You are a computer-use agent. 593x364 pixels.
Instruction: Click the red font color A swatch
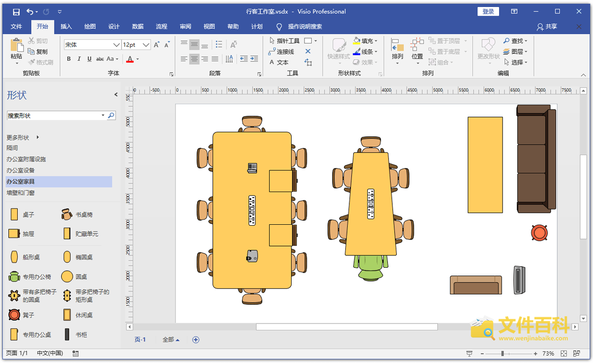click(x=130, y=59)
